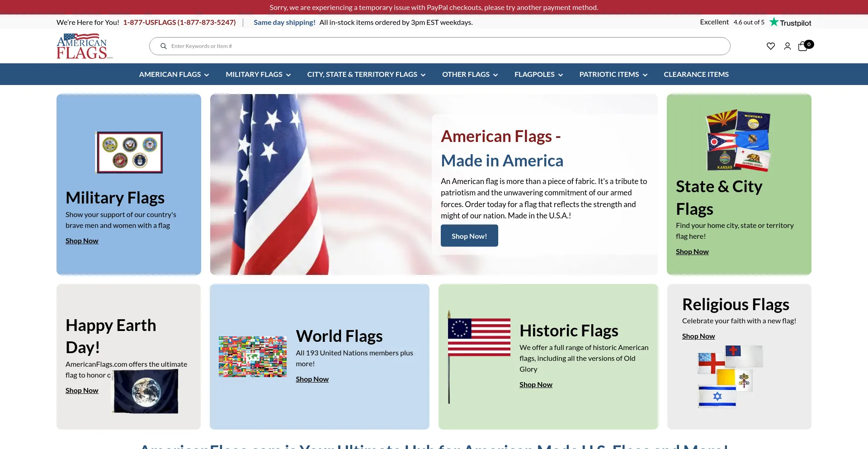868x449 pixels.
Task: Click the search magnifier icon
Action: (164, 46)
